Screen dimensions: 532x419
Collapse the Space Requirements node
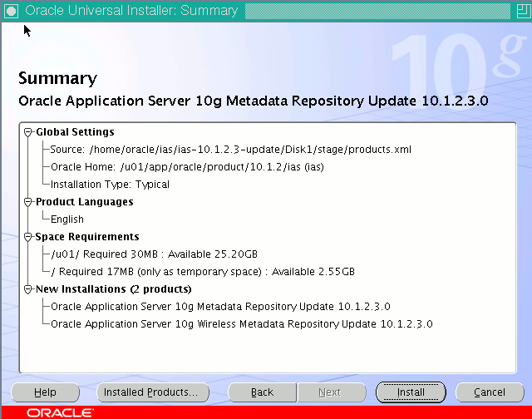coord(27,237)
